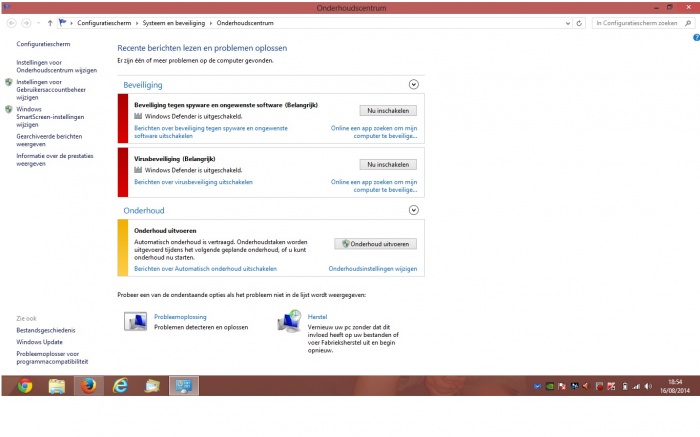Click the flag icon in address bar
This screenshot has width=700, height=437.
[62, 22]
